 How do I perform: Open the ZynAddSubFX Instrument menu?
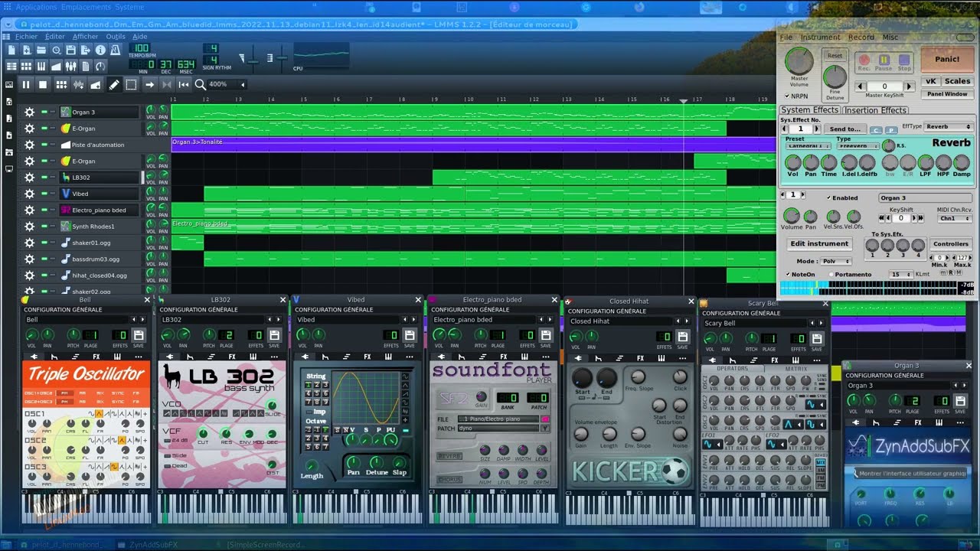click(x=820, y=37)
